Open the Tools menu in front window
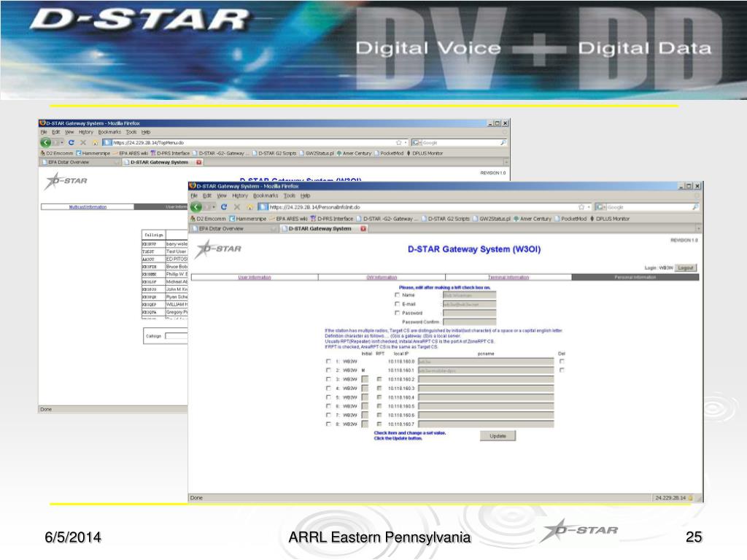Screen dimensions: 747x560 pyautogui.click(x=289, y=195)
